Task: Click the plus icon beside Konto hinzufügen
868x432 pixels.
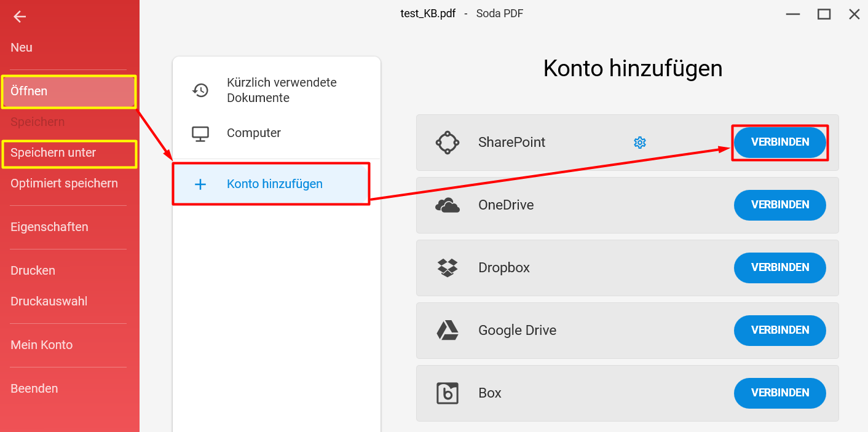Action: click(x=200, y=184)
